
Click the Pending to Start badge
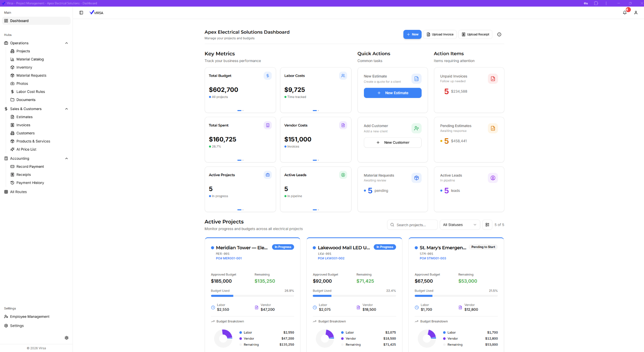(x=483, y=247)
